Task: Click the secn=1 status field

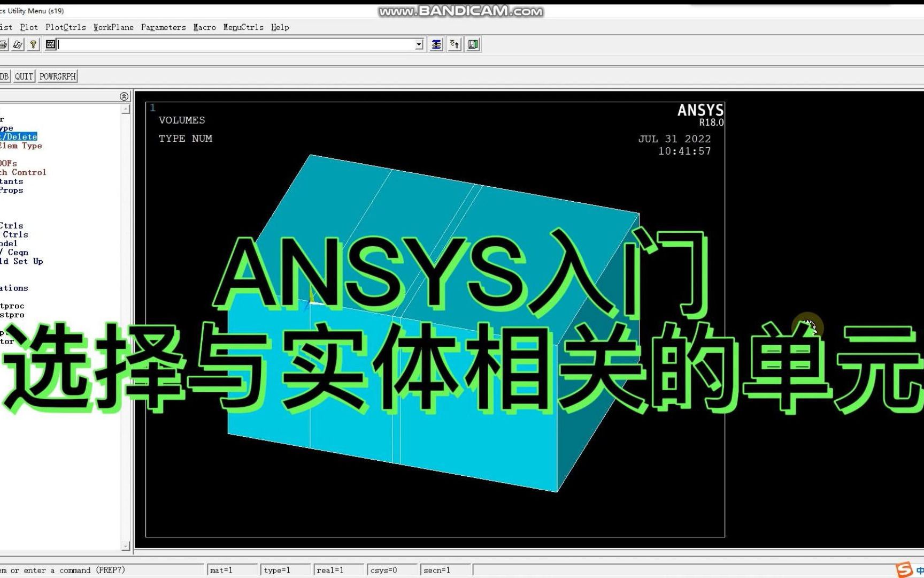Action: pyautogui.click(x=446, y=571)
